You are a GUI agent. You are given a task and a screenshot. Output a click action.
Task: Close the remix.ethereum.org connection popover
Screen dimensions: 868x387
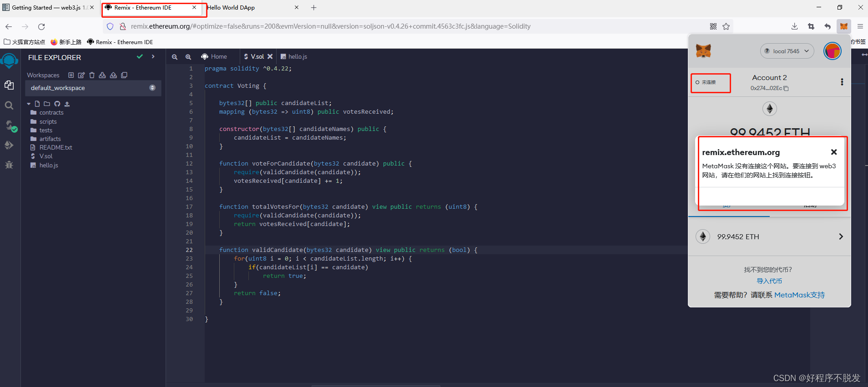834,152
